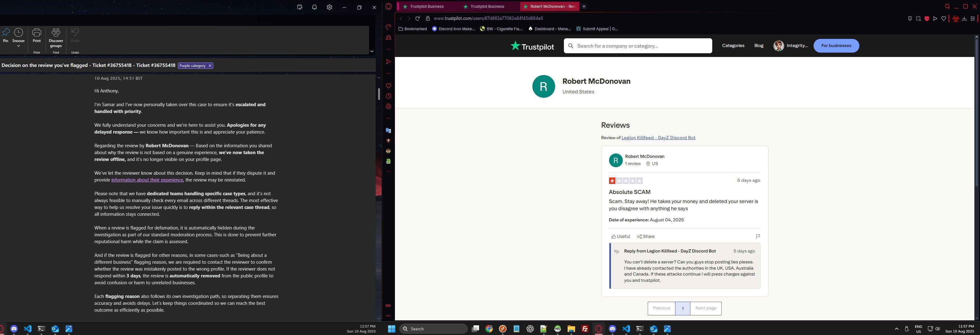Show hidden system tray icons
Image resolution: width=980 pixels, height=335 pixels.
[x=896, y=329]
